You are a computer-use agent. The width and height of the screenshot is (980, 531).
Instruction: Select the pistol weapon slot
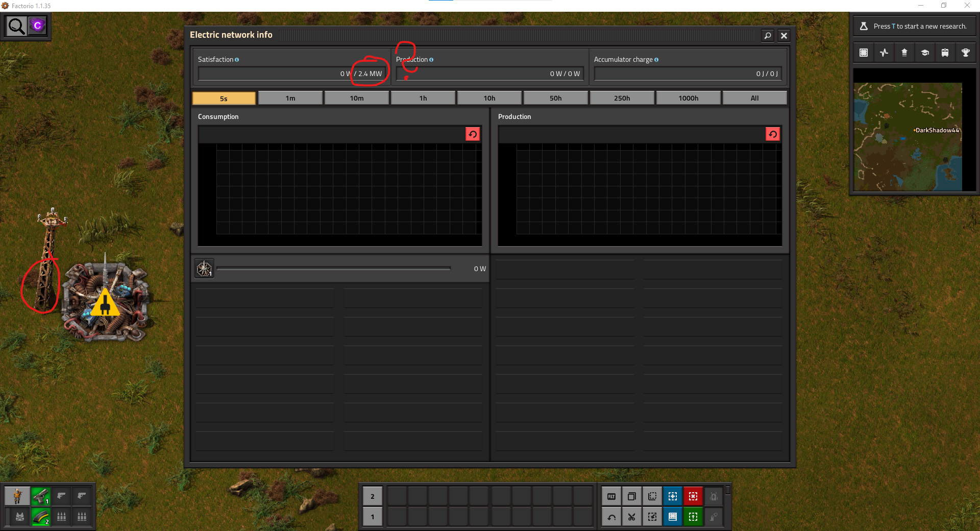(x=40, y=496)
